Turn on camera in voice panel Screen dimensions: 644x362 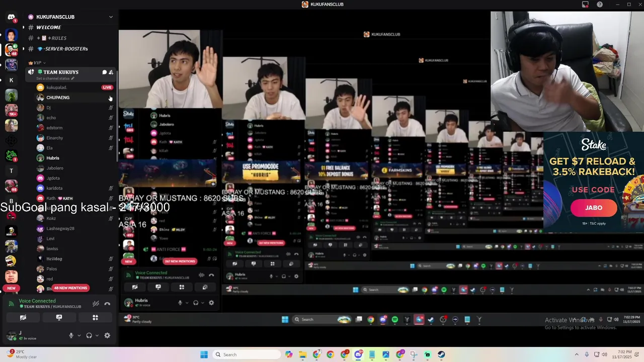point(23,317)
